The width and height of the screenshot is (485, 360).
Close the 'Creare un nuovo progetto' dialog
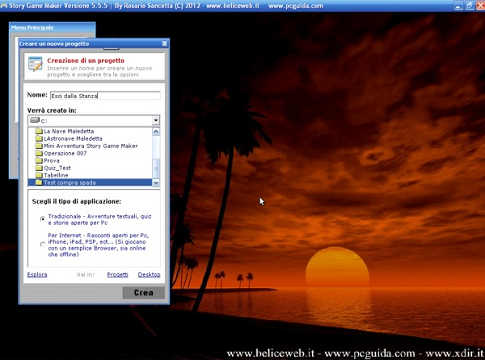164,44
